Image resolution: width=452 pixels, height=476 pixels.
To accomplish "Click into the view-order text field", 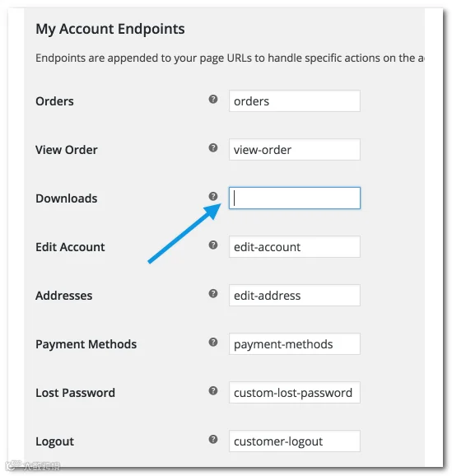I will tap(295, 150).
